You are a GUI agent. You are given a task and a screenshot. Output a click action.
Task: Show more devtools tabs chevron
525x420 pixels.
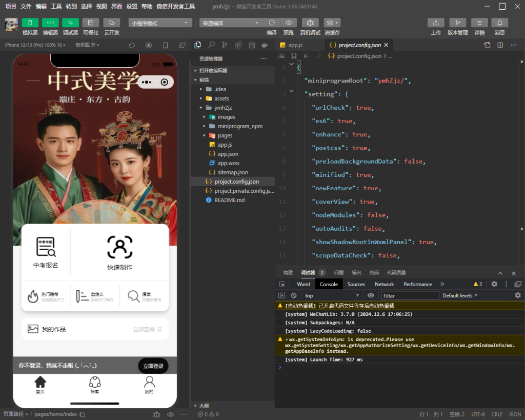tap(442, 284)
